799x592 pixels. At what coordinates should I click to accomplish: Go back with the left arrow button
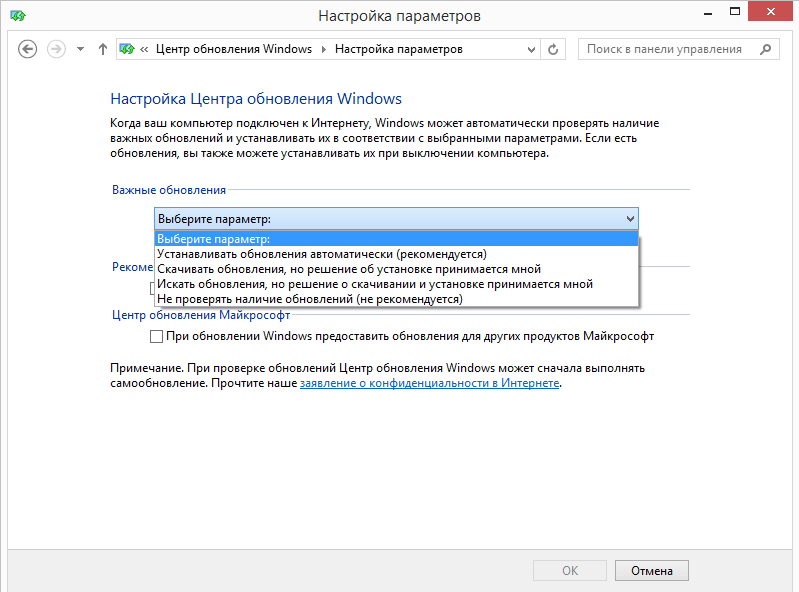tap(28, 49)
